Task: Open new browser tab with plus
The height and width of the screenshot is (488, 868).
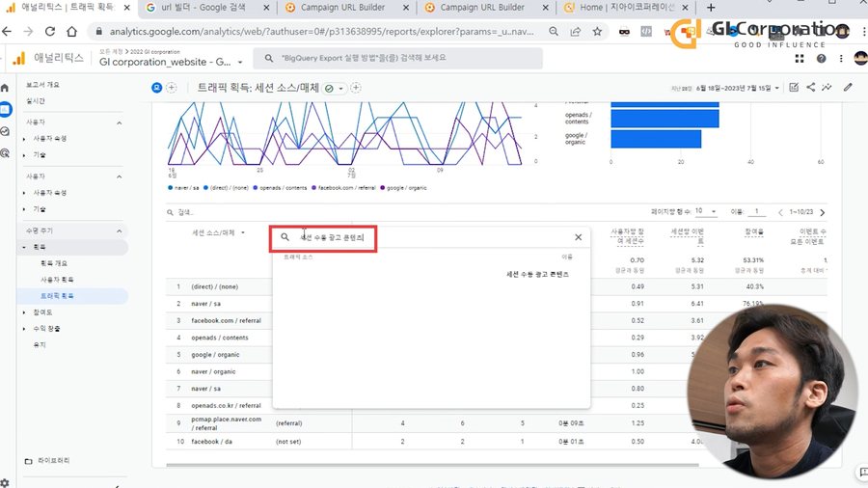Action: [712, 8]
